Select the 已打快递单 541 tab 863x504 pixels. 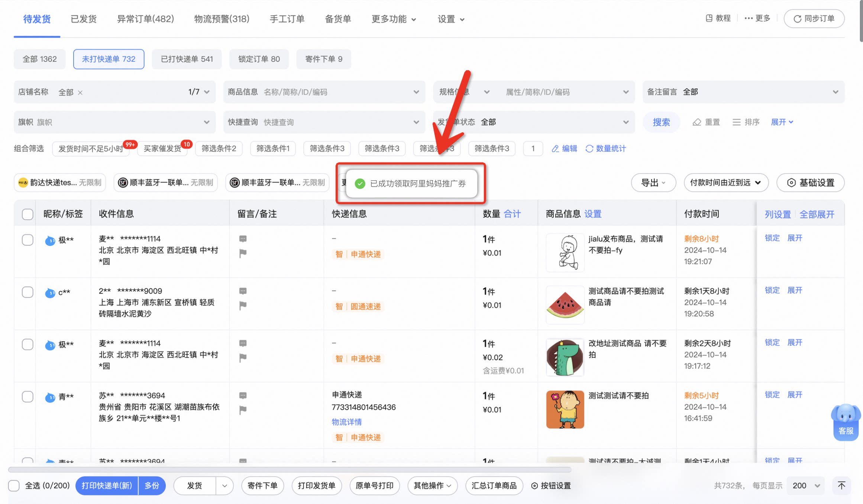[187, 59]
